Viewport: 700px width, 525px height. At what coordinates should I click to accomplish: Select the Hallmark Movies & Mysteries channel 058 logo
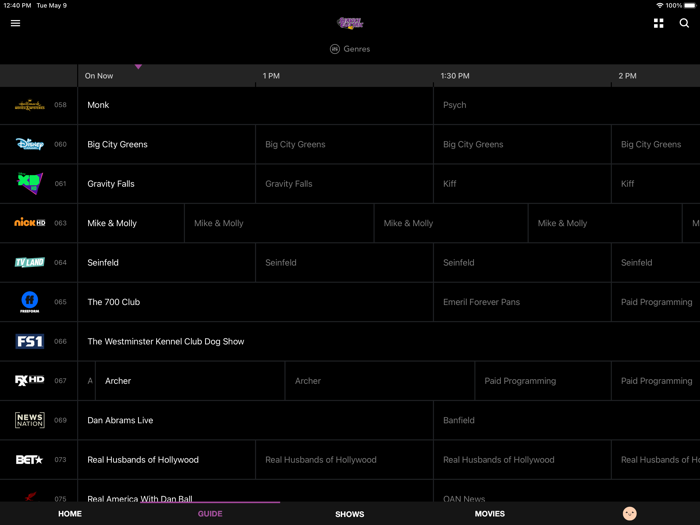click(x=29, y=105)
